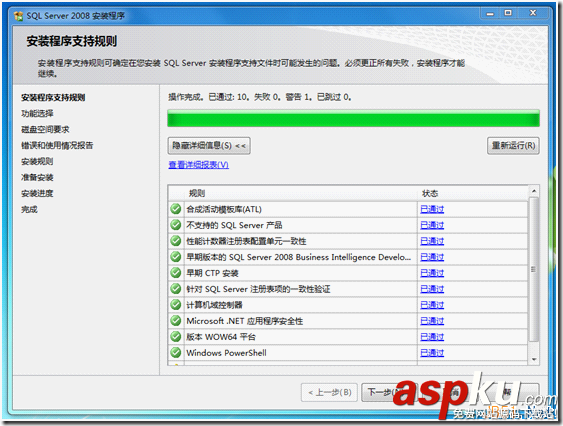Click the 重新运行(R) rerun button
The height and width of the screenshot is (426, 563).
pyautogui.click(x=513, y=145)
